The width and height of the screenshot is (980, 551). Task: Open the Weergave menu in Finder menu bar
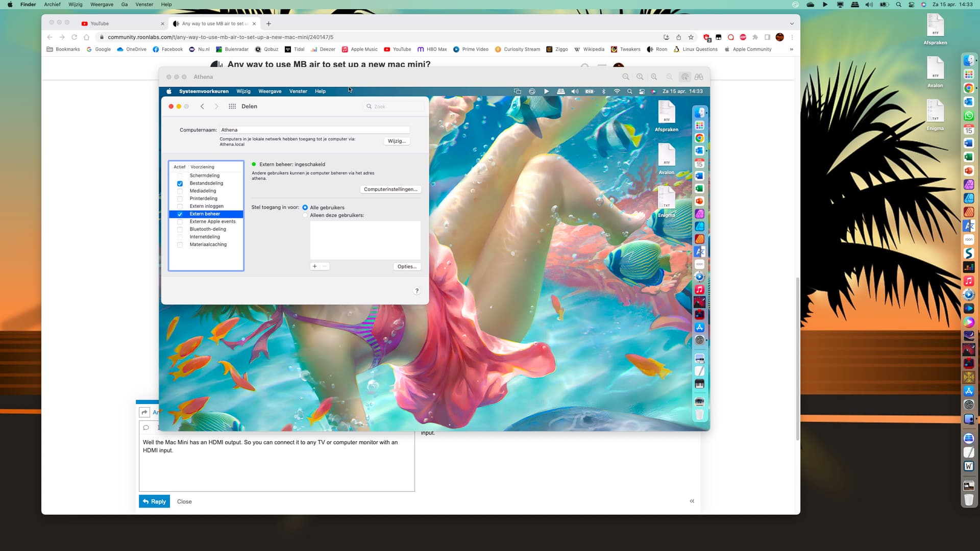(102, 5)
